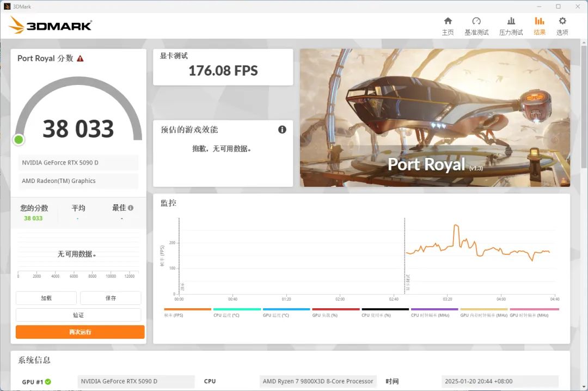Toggle the pink GPU 时钟频率 legend swatch
This screenshot has width=588, height=391.
point(535,309)
